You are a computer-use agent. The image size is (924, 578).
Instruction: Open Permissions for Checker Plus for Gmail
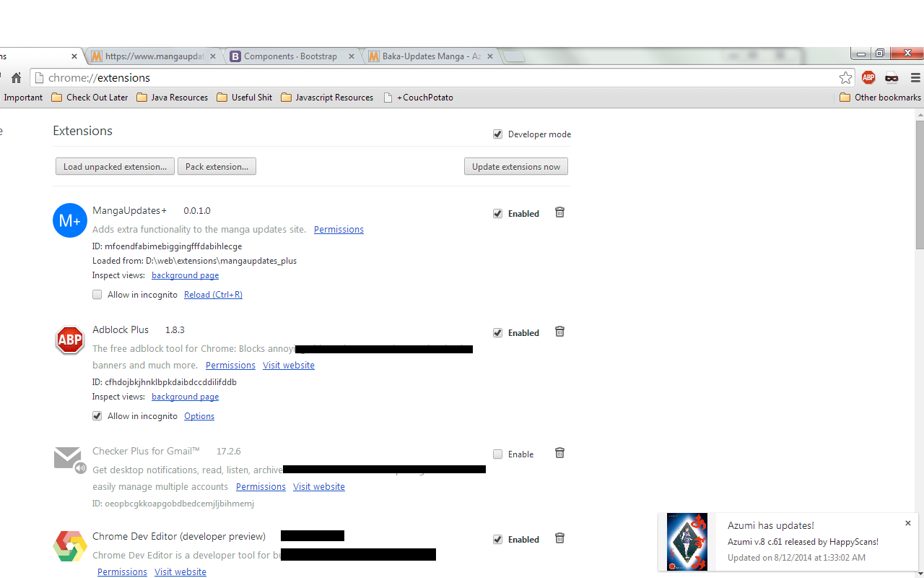[261, 487]
